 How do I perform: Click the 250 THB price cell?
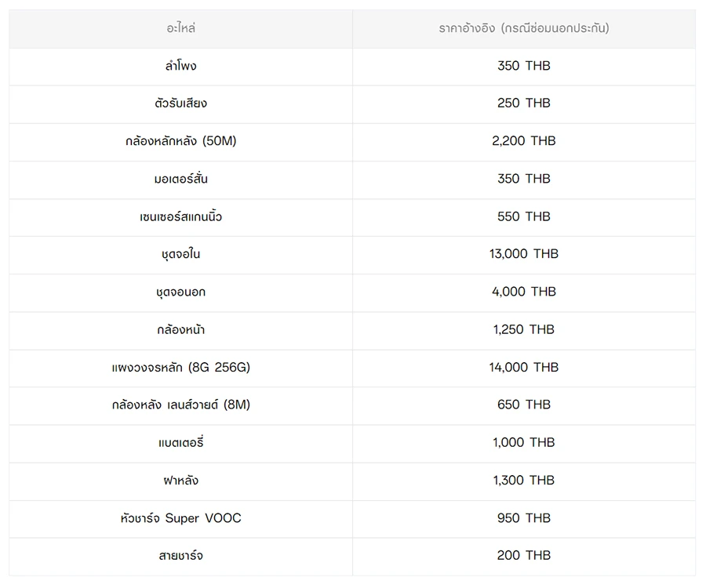pyautogui.click(x=523, y=103)
